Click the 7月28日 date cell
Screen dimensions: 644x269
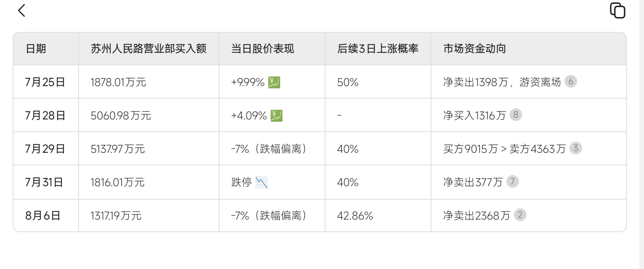point(46,115)
